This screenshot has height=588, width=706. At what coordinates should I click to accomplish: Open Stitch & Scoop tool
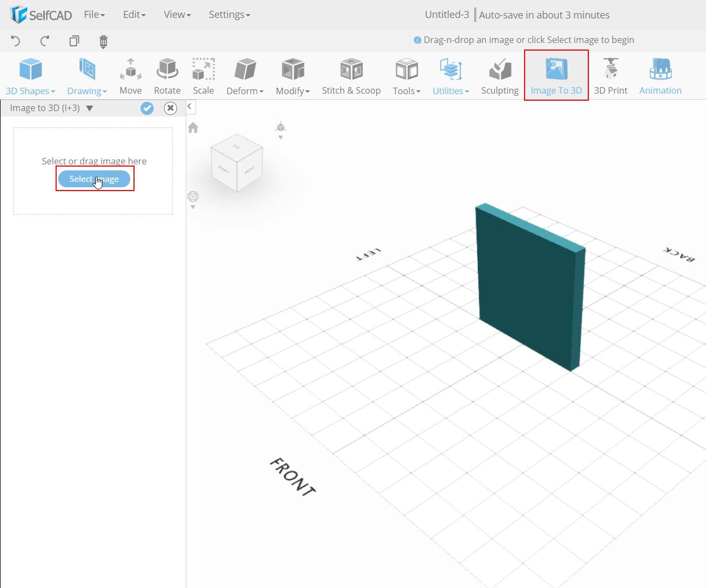[x=351, y=76]
